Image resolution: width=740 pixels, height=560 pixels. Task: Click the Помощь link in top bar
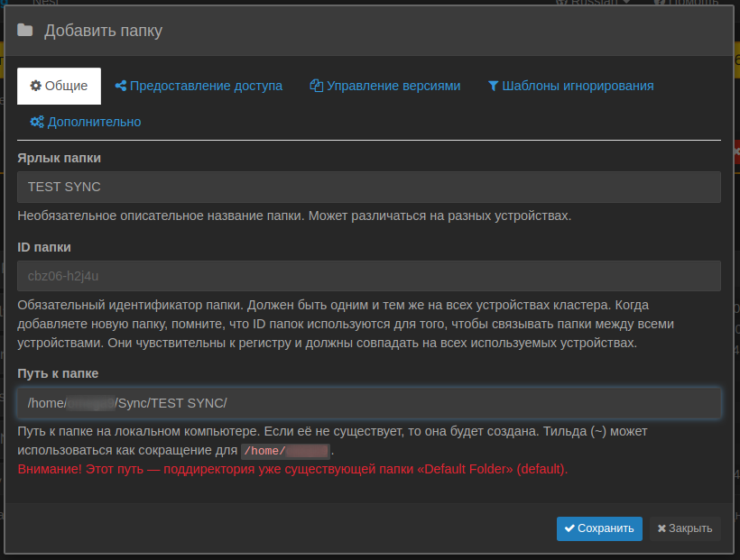coord(699,3)
